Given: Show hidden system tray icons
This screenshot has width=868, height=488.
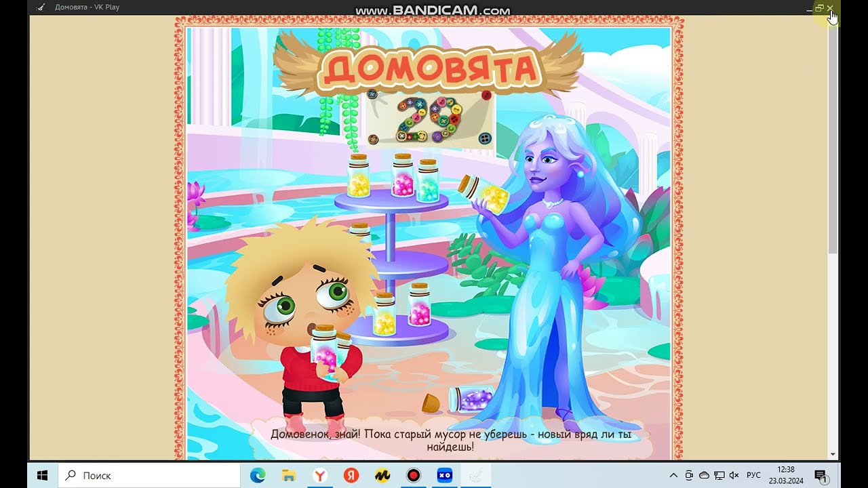Looking at the screenshot, I should [673, 475].
